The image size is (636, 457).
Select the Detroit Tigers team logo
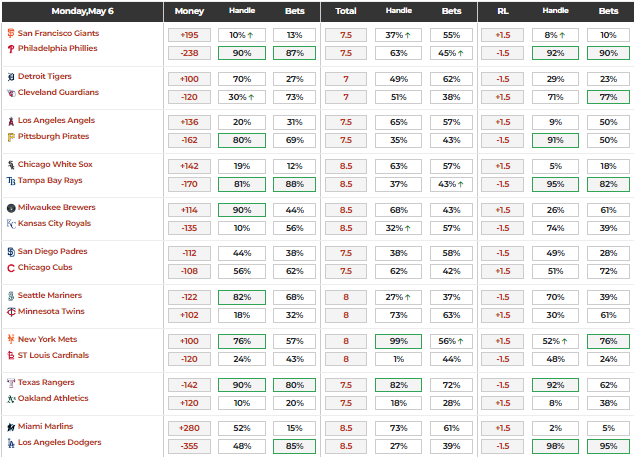pos(11,77)
